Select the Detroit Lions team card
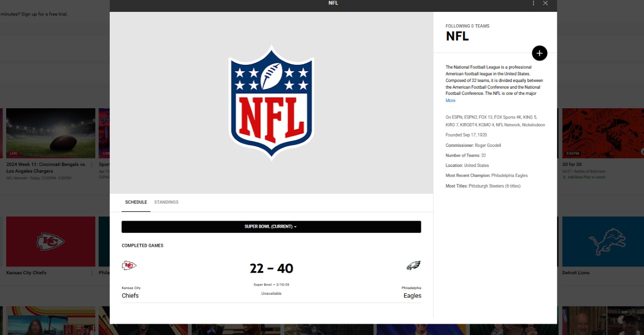 (x=601, y=241)
